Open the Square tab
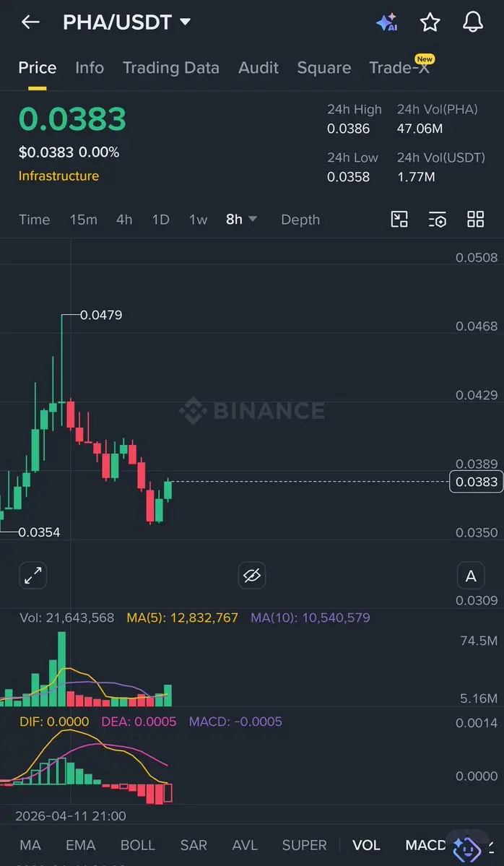504x866 pixels. 324,68
